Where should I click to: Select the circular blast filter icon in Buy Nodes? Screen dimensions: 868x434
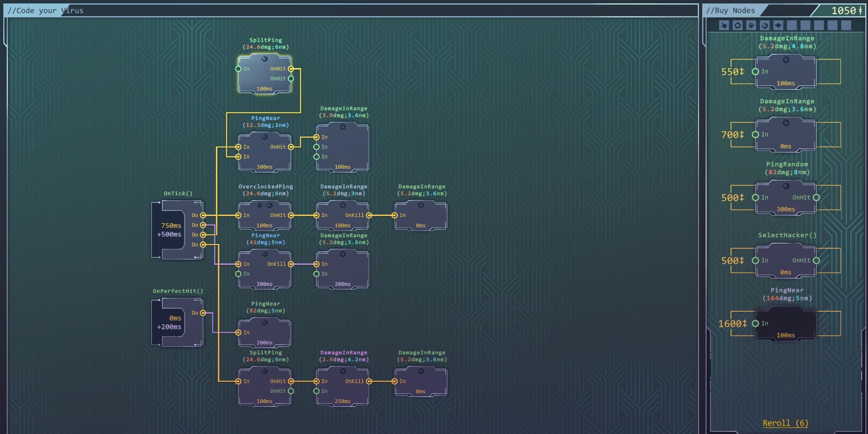(737, 26)
